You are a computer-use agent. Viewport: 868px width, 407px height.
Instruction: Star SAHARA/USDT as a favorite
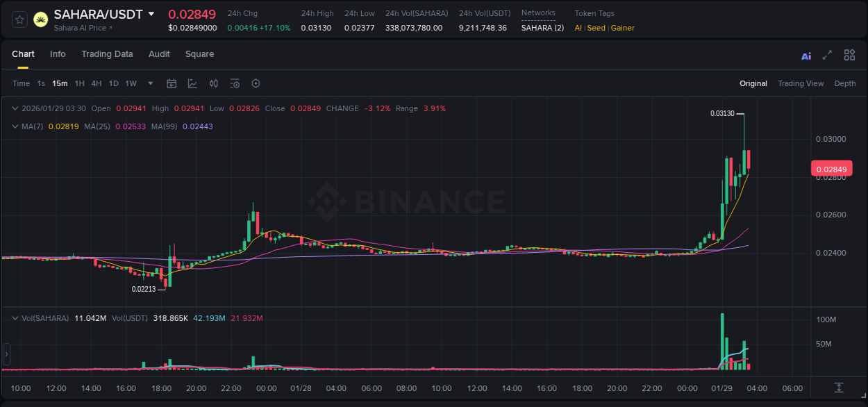(x=19, y=19)
